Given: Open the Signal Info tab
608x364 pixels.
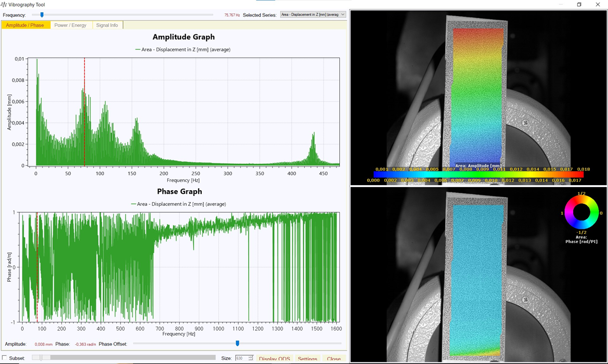Looking at the screenshot, I should pos(107,25).
